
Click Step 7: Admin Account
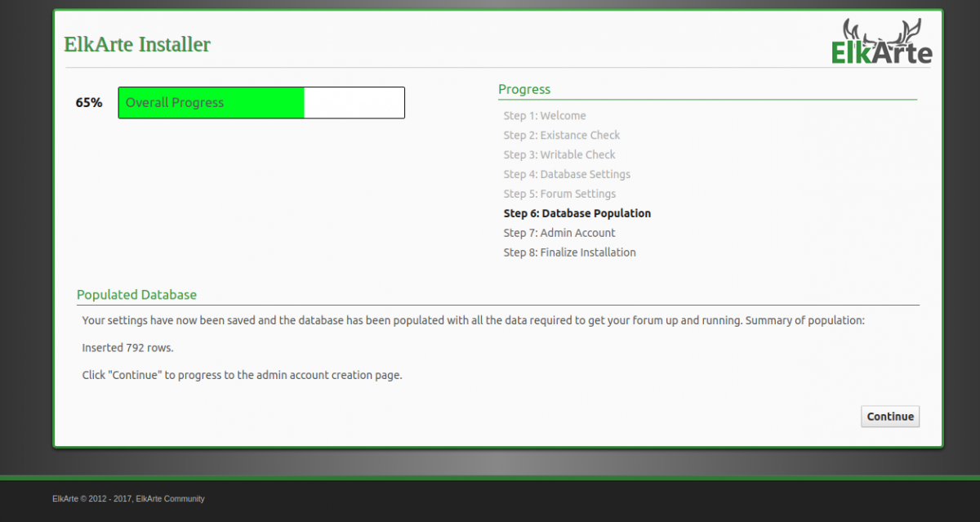[559, 234]
